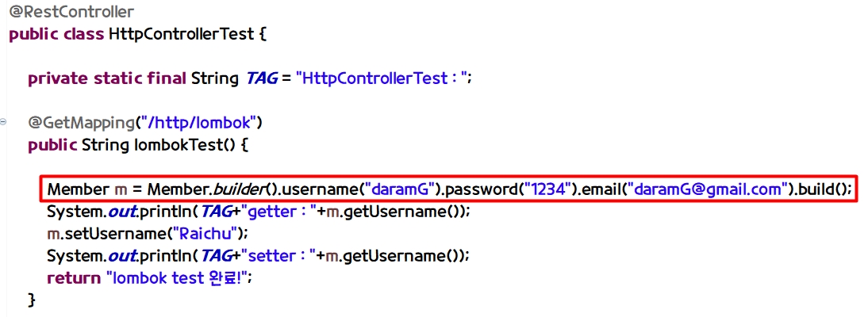Screen dimensions: 868x317
Task: Click the return keyword
Action: (x=74, y=278)
